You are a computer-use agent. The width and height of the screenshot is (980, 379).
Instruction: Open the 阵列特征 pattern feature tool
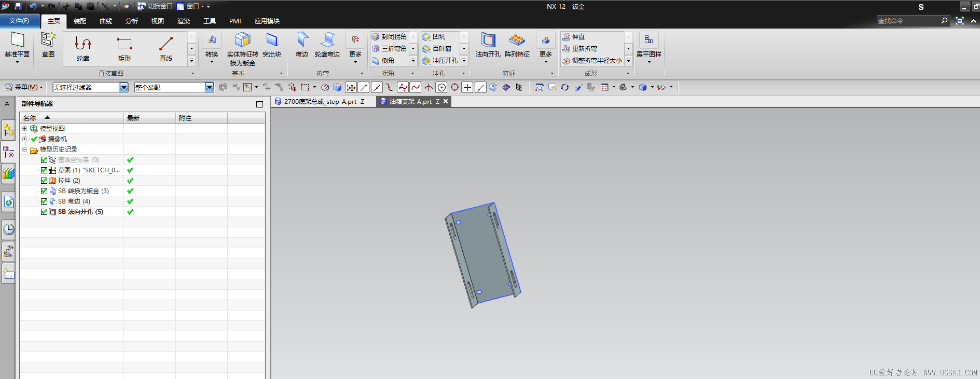click(x=517, y=45)
